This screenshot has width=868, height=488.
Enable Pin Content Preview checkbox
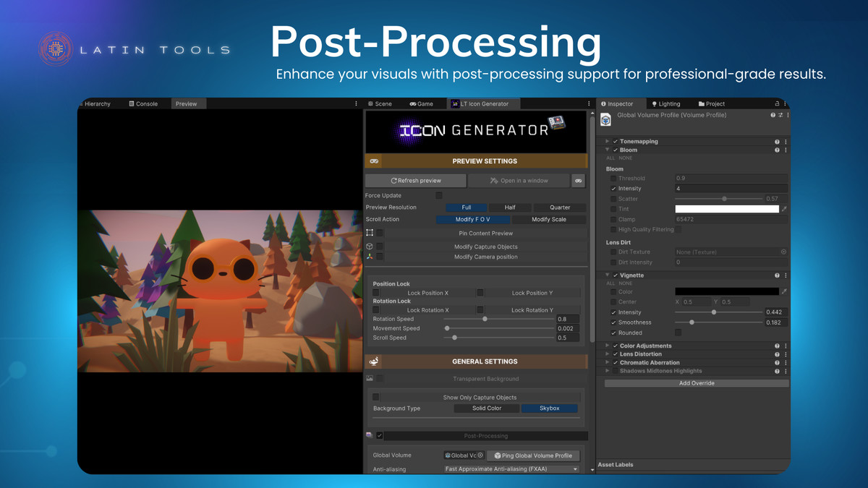380,234
